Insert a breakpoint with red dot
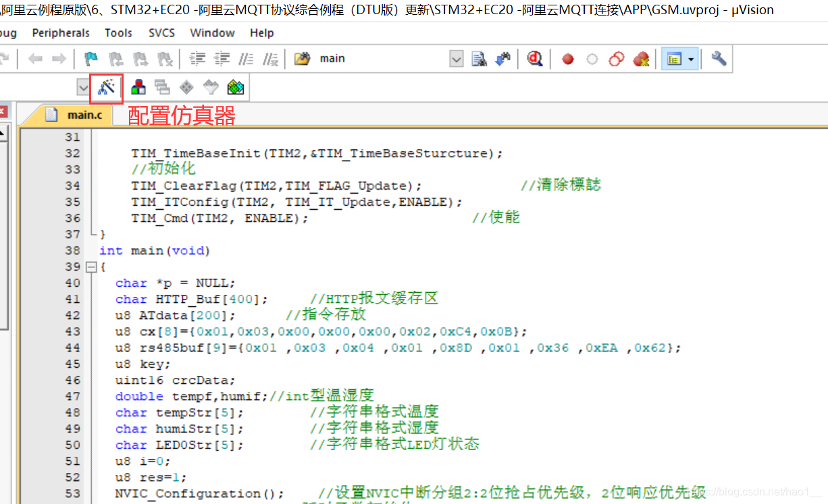Screen dimensions: 828x504 (568, 59)
